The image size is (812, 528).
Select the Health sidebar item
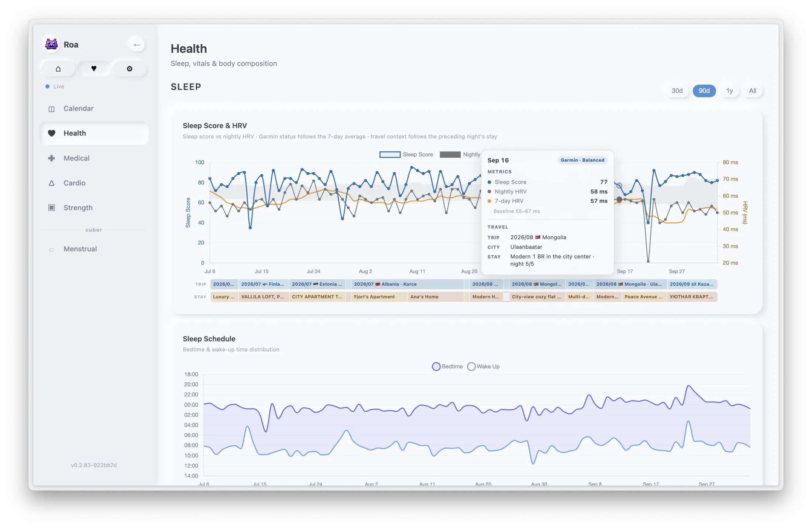click(x=94, y=133)
